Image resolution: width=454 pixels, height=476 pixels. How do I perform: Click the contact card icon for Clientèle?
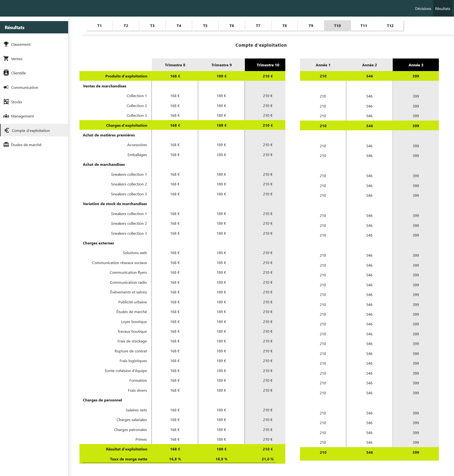click(6, 73)
